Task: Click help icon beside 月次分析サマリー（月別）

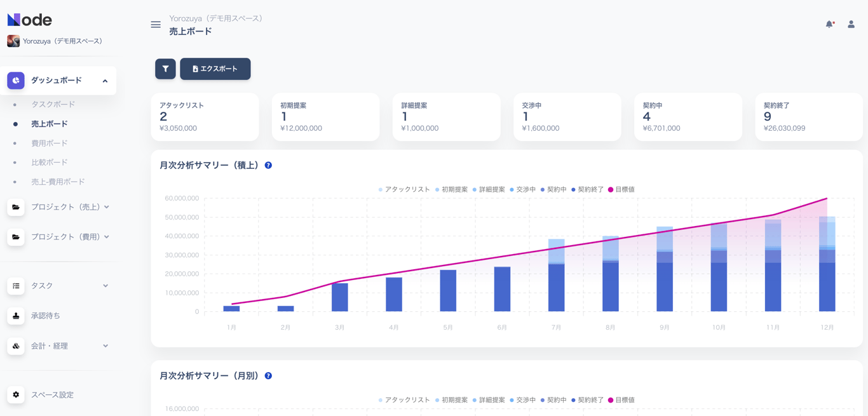Action: click(268, 376)
